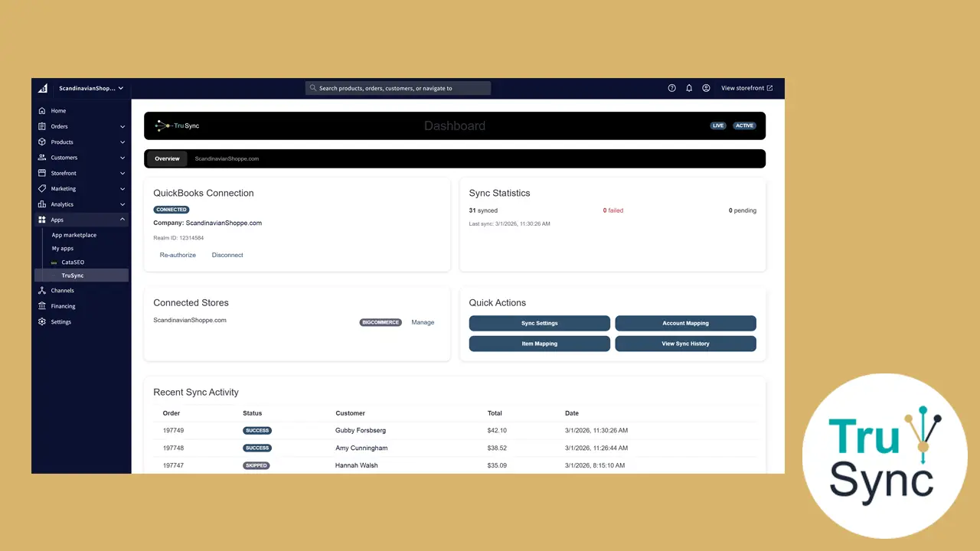
Task: Click the View Sync History button
Action: pos(685,344)
